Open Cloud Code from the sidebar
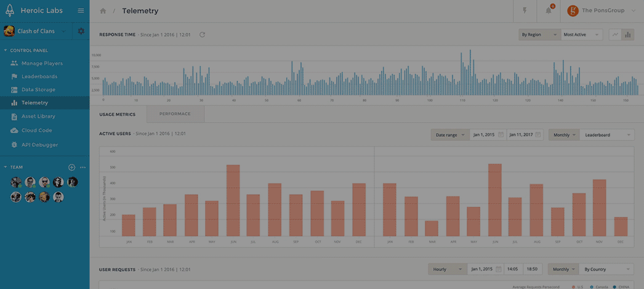Screen dimensions: 644x289 point(36,131)
